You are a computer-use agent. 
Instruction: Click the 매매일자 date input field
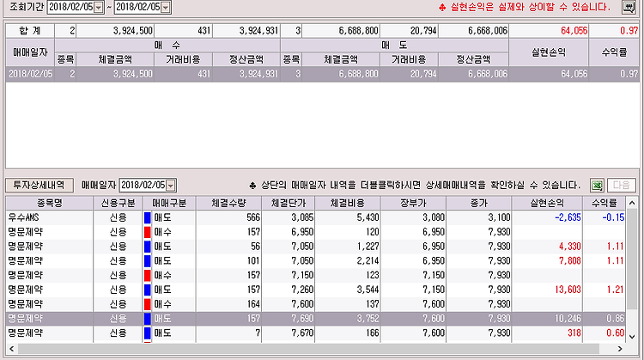pyautogui.click(x=143, y=186)
